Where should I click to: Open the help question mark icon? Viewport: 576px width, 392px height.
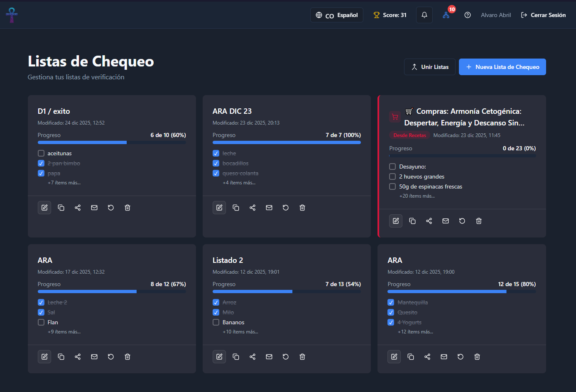(468, 15)
